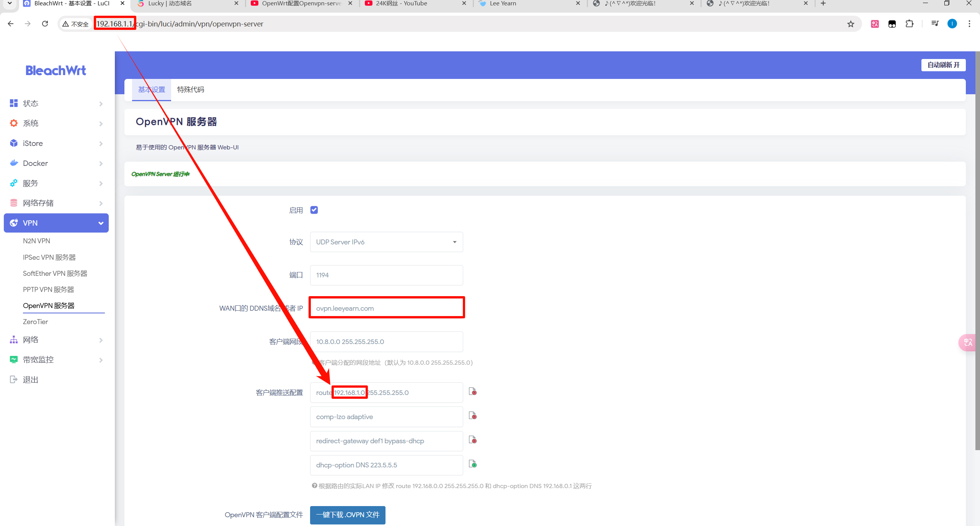Open the 协议 protocol dropdown
980x526 pixels.
(386, 242)
